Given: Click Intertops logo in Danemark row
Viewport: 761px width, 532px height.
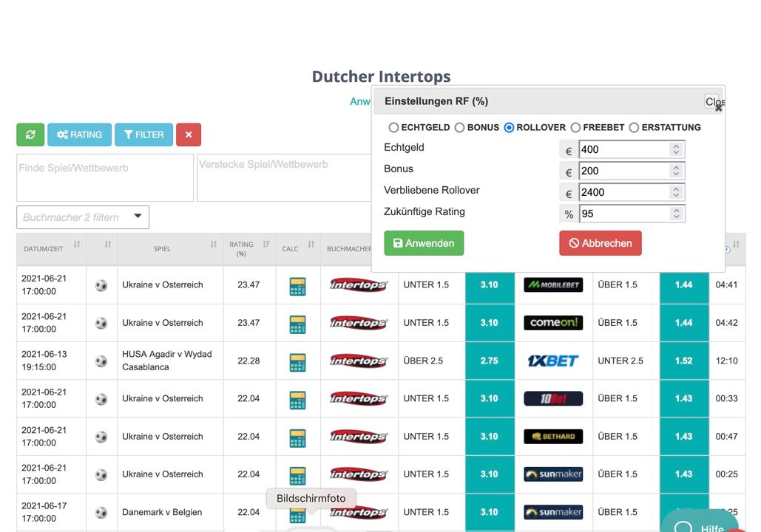Looking at the screenshot, I should (359, 512).
